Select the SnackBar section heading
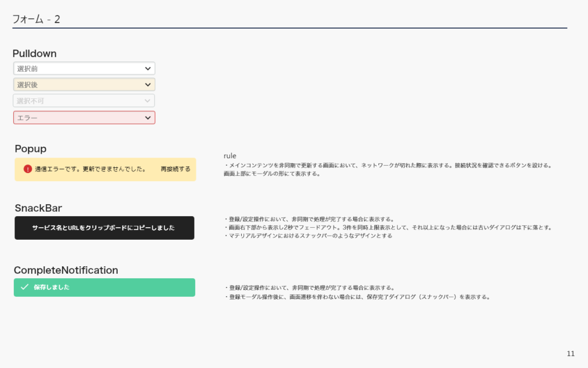588x368 pixels. click(x=38, y=208)
